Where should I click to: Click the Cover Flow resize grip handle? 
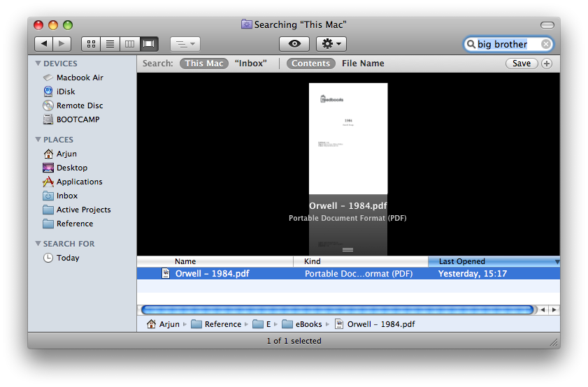point(347,250)
